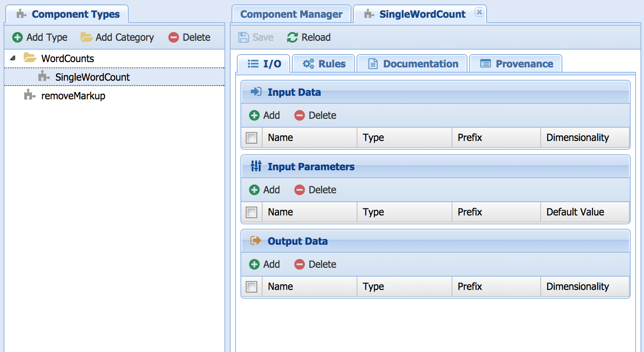Click the red Delete icon in Component Types

(173, 38)
